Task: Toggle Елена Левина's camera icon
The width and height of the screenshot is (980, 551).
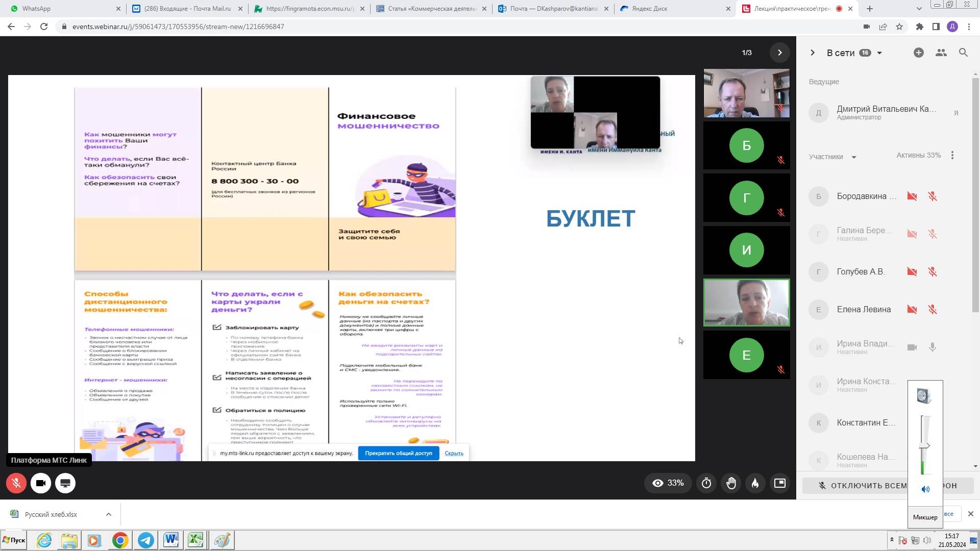Action: pyautogui.click(x=912, y=310)
